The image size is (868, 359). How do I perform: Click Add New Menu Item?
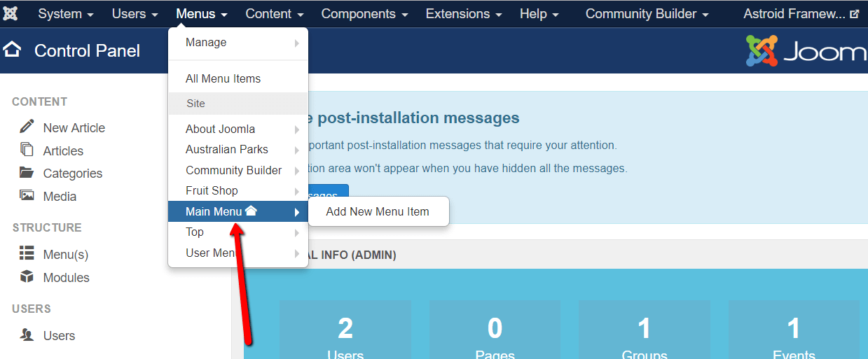click(x=378, y=211)
